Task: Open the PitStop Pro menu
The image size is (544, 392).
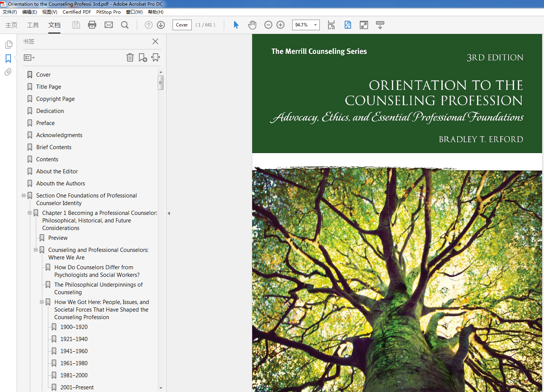Action: pos(108,12)
